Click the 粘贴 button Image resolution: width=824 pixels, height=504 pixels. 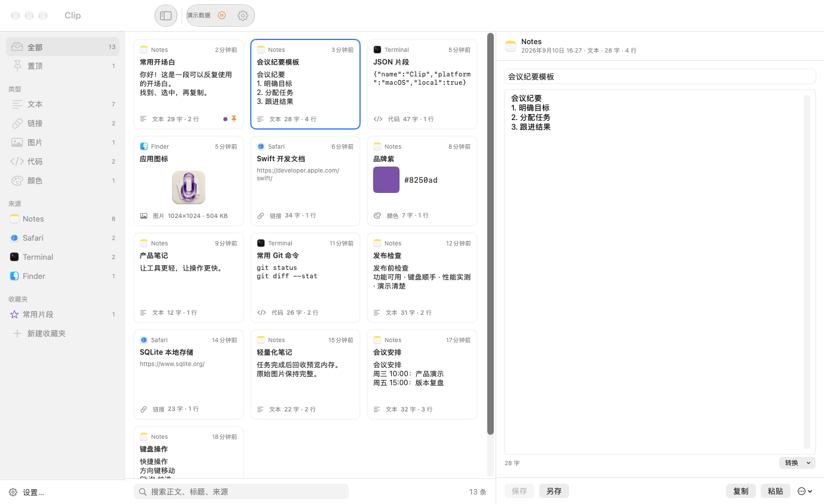776,491
